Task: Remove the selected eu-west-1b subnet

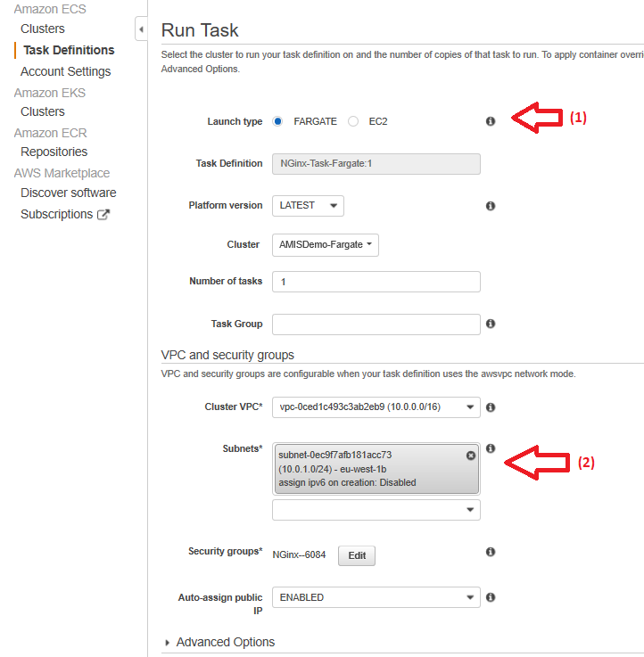Action: point(471,456)
